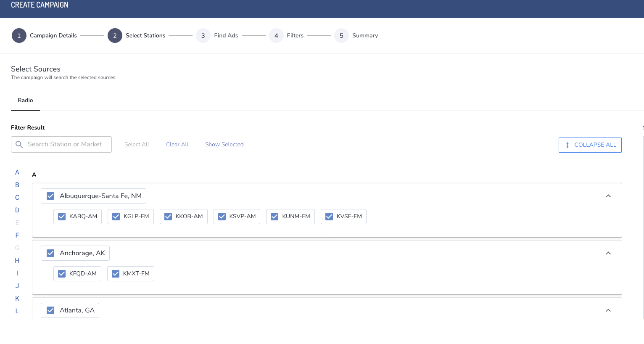Open the Select Stations step label
The width and height of the screenshot is (644, 344).
(145, 35)
